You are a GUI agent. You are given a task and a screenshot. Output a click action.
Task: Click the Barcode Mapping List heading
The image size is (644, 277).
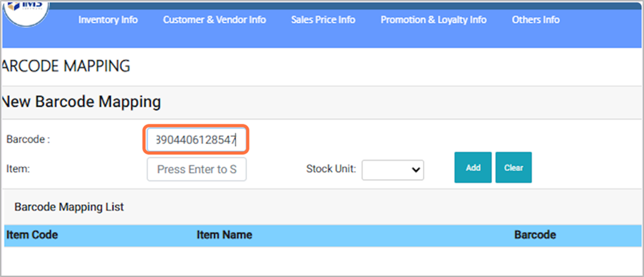pyautogui.click(x=69, y=206)
